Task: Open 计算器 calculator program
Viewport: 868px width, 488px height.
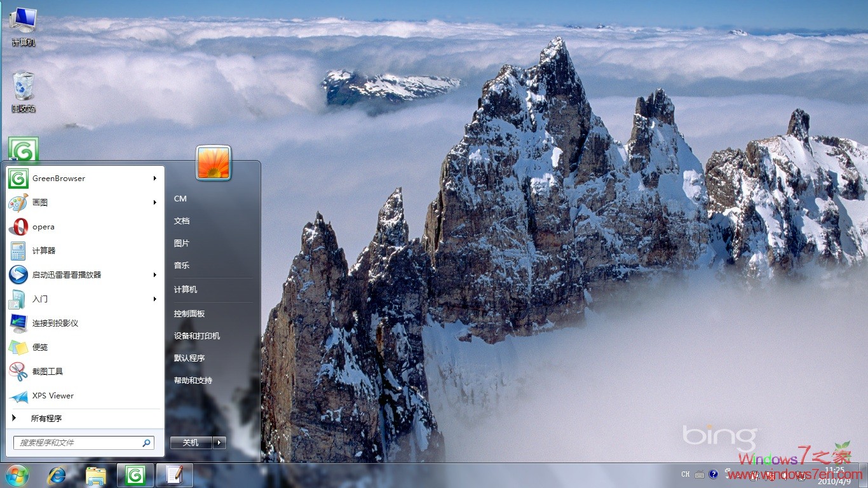Action: click(84, 251)
